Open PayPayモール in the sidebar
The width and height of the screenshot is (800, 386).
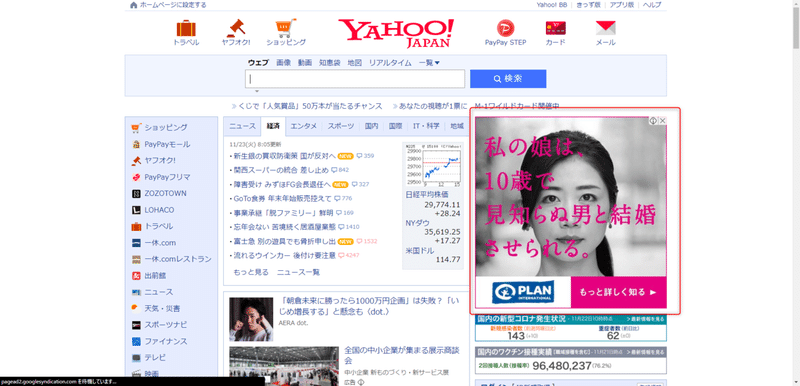[x=167, y=144]
